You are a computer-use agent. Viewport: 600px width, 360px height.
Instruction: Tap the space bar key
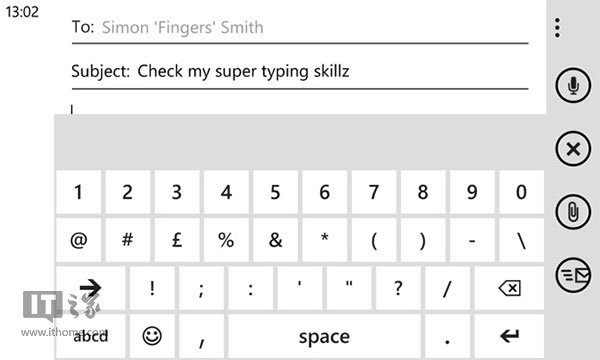(324, 336)
